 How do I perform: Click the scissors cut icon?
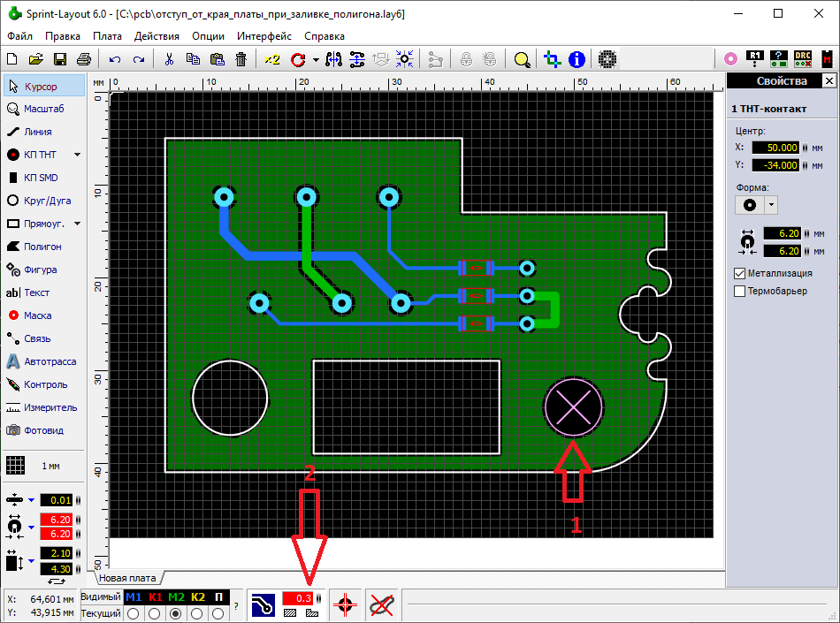(169, 59)
